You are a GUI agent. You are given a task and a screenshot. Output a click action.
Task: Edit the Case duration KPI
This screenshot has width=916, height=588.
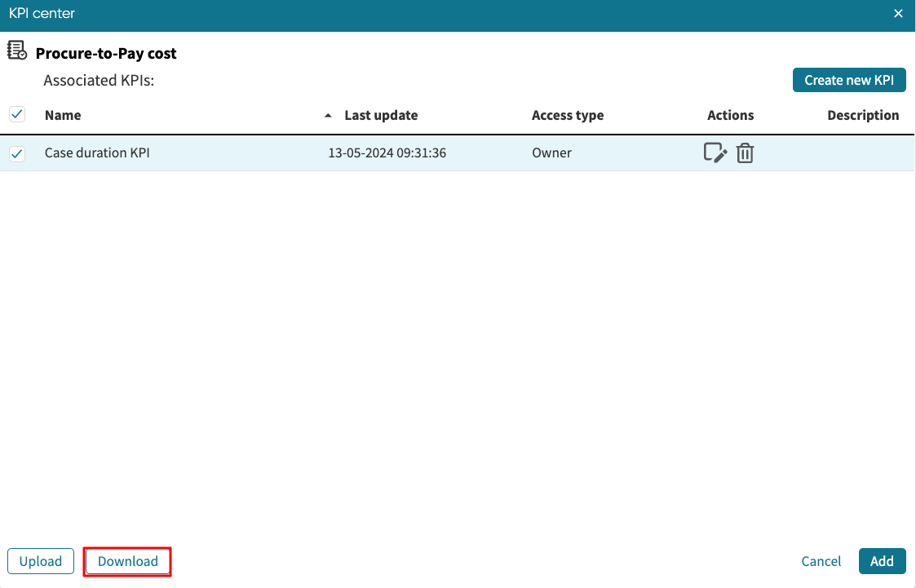tap(715, 153)
